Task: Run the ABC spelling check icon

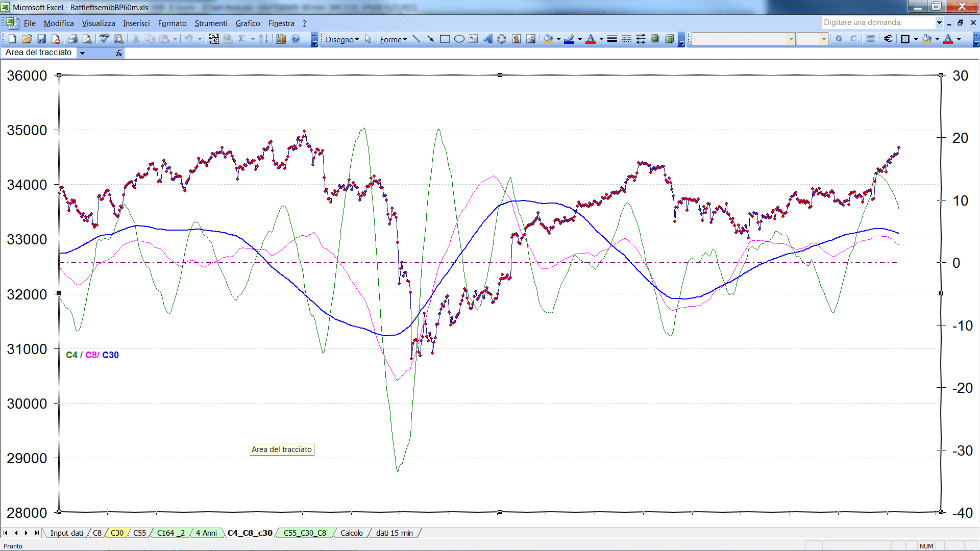Action: click(x=104, y=39)
